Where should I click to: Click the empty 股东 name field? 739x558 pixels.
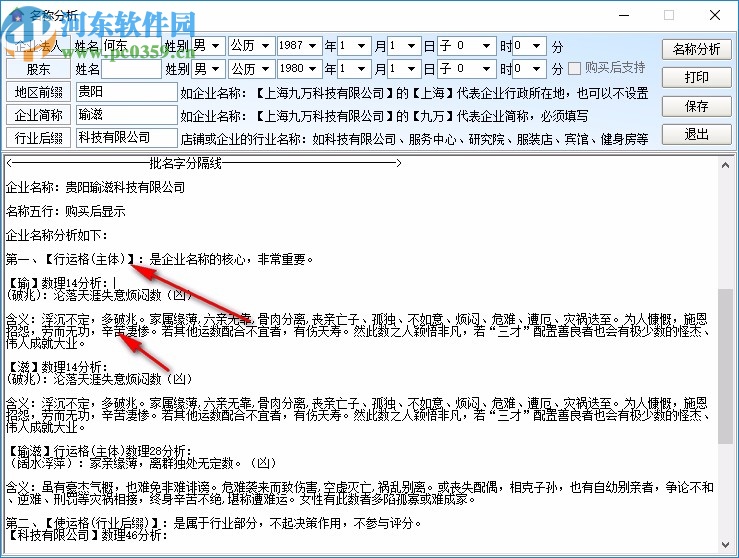pyautogui.click(x=131, y=69)
